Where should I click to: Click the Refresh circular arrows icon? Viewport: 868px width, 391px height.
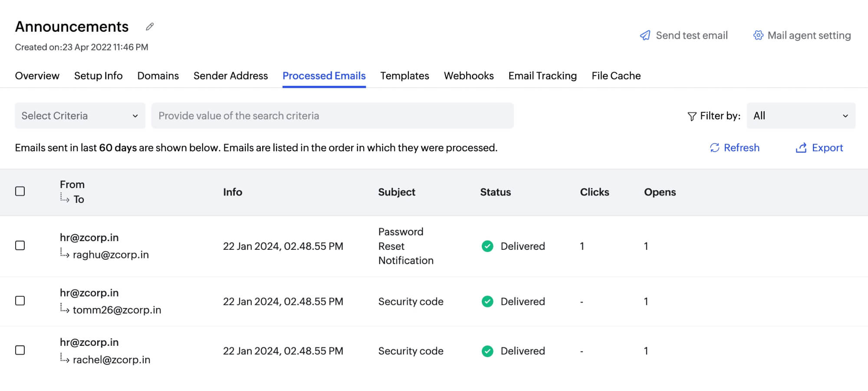[714, 148]
